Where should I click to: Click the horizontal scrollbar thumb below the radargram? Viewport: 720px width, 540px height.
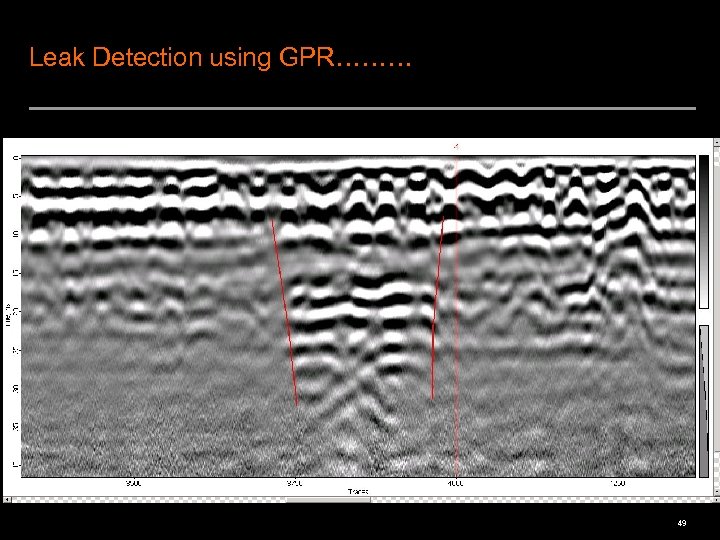(x=328, y=499)
